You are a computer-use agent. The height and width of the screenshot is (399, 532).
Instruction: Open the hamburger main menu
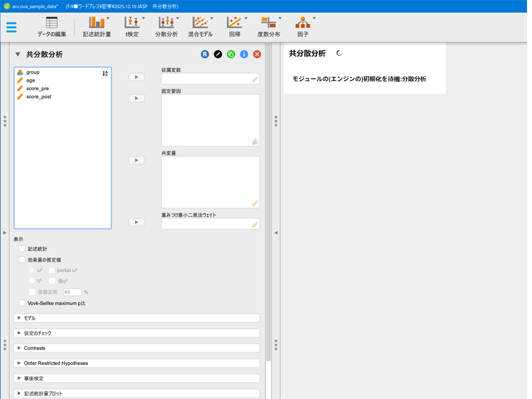(x=12, y=27)
